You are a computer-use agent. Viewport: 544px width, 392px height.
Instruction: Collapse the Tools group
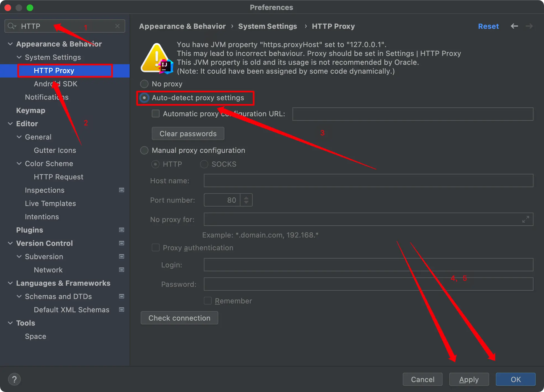tap(10, 323)
